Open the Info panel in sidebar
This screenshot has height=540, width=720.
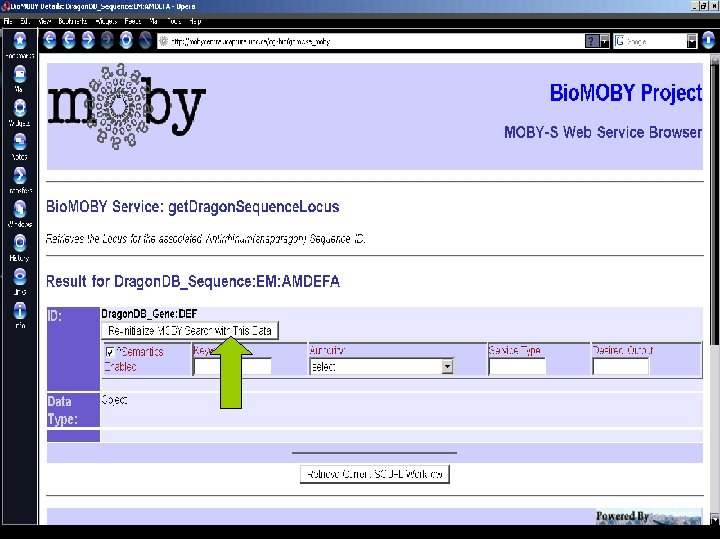[19, 315]
